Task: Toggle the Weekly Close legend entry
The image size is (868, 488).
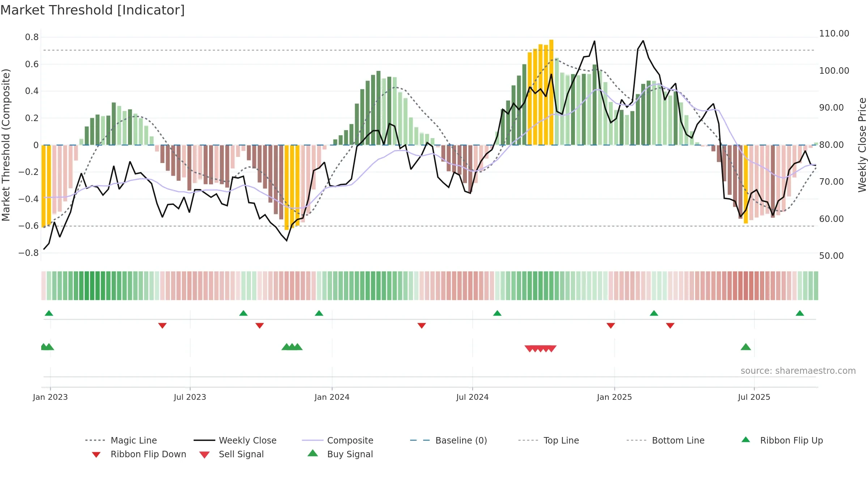Action: tap(235, 440)
